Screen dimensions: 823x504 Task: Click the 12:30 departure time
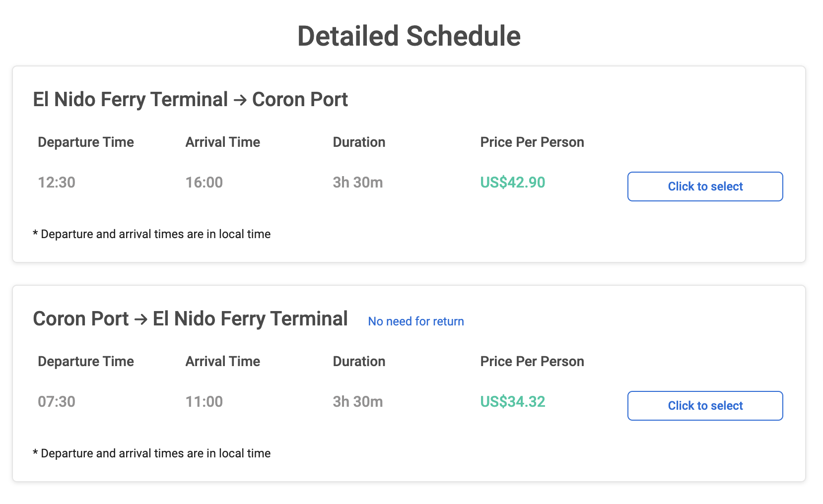pos(57,183)
